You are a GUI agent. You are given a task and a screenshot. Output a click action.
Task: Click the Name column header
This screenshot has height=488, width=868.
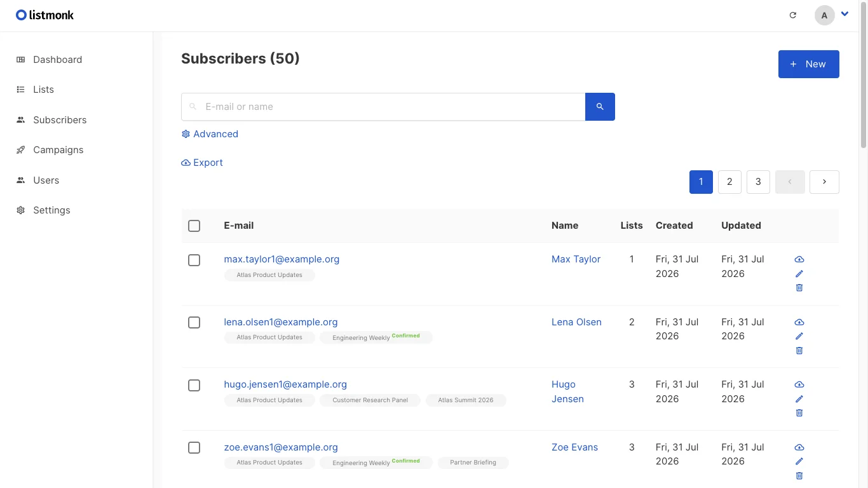pyautogui.click(x=565, y=226)
